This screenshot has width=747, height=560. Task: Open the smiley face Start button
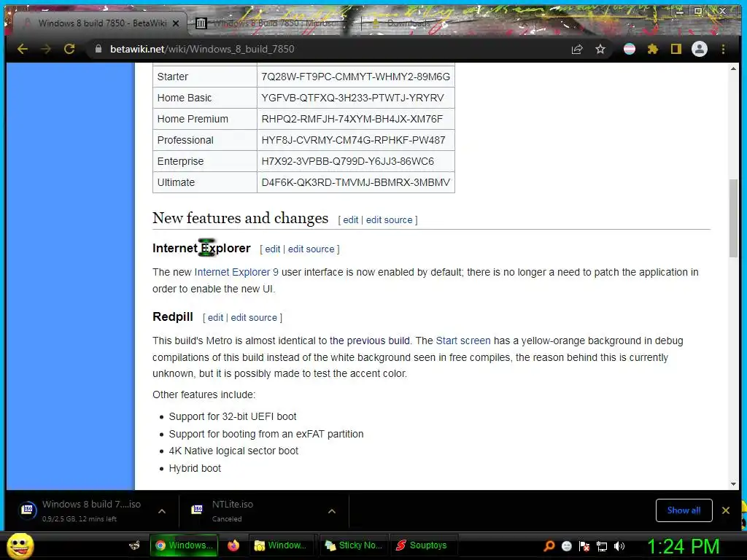tap(20, 545)
